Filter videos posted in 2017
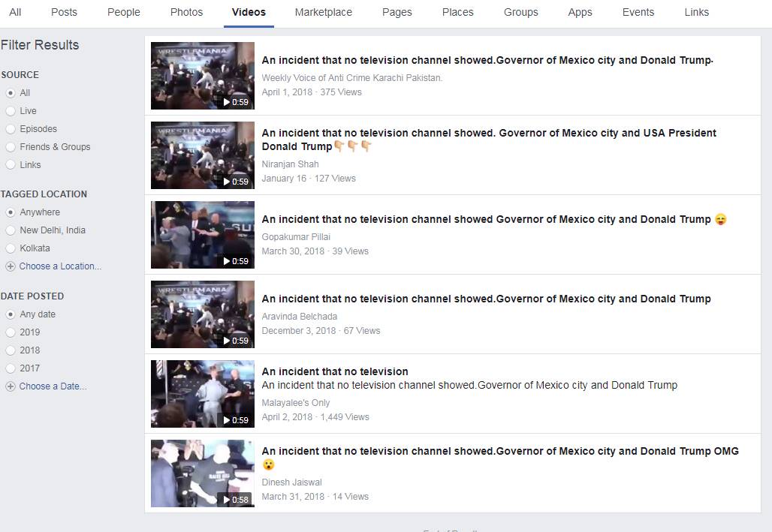Viewport: 772px width, 532px height. (x=11, y=368)
